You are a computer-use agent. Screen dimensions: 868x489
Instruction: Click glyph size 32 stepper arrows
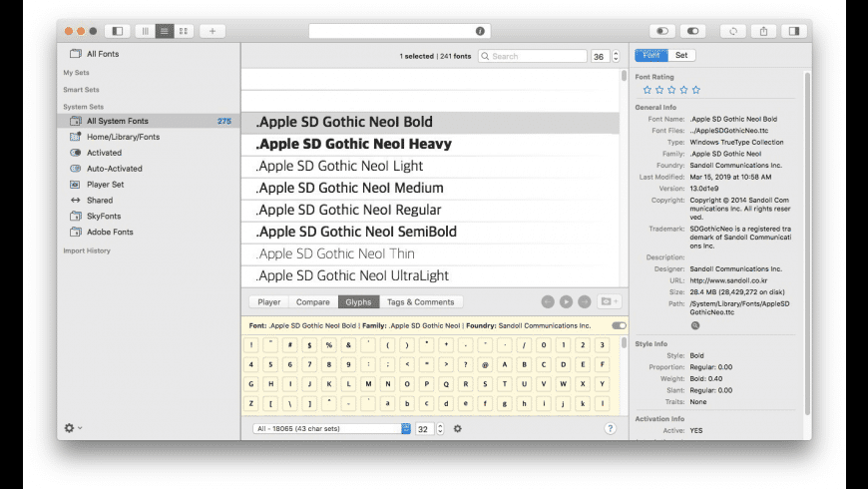point(440,429)
